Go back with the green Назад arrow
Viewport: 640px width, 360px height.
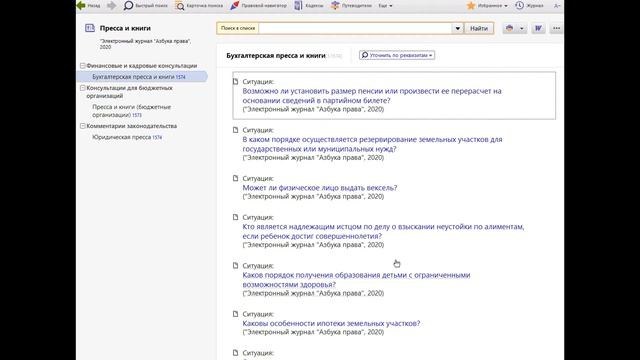click(x=89, y=6)
